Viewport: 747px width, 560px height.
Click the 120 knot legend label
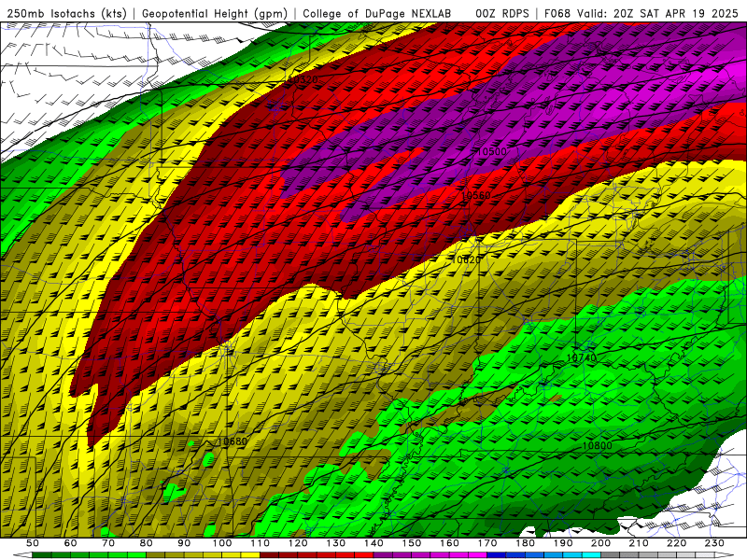298,543
